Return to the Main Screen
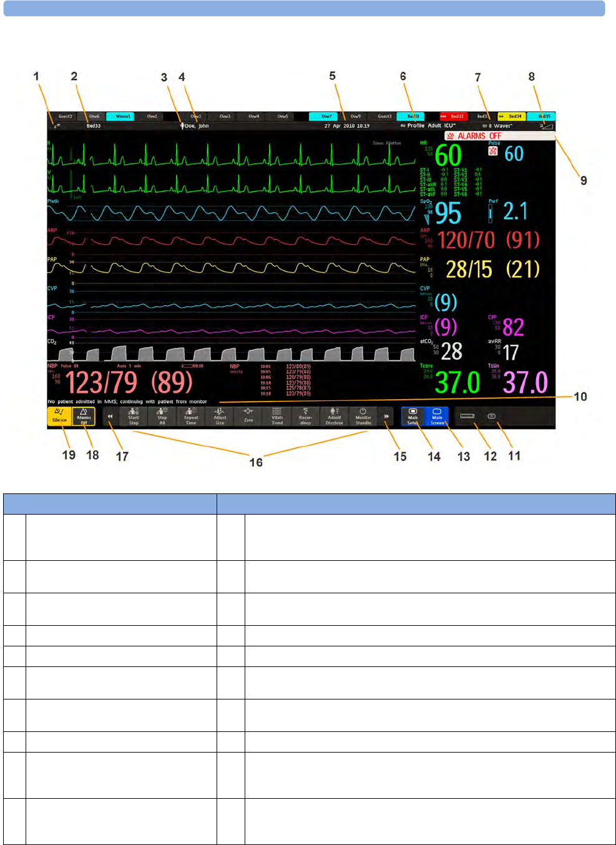Image resolution: width=616 pixels, height=845 pixels. click(x=437, y=417)
